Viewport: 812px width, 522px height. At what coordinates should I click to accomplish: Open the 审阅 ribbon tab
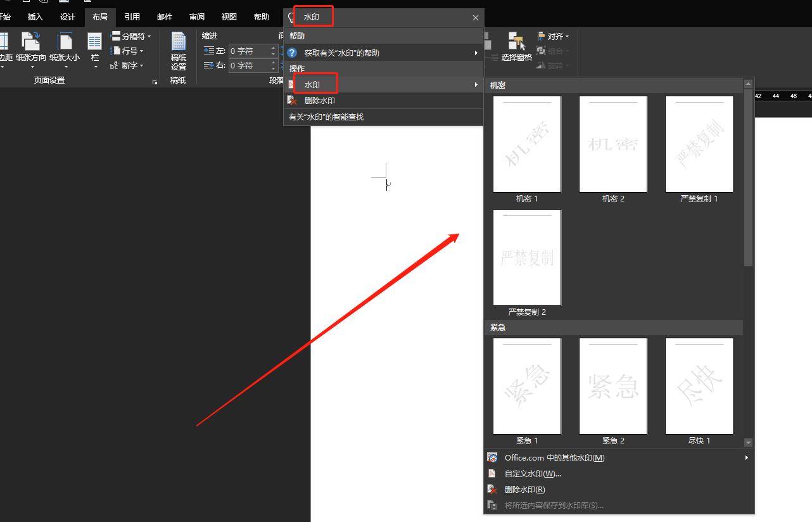(x=197, y=17)
